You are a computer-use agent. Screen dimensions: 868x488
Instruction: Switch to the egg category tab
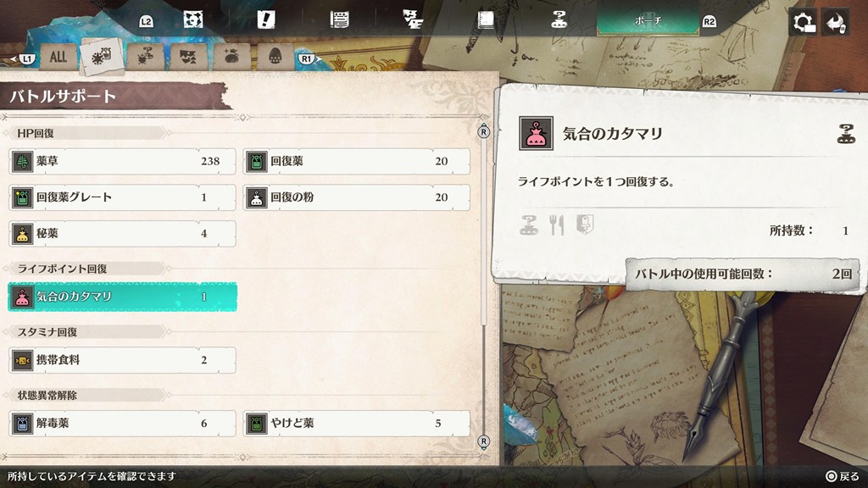click(275, 57)
